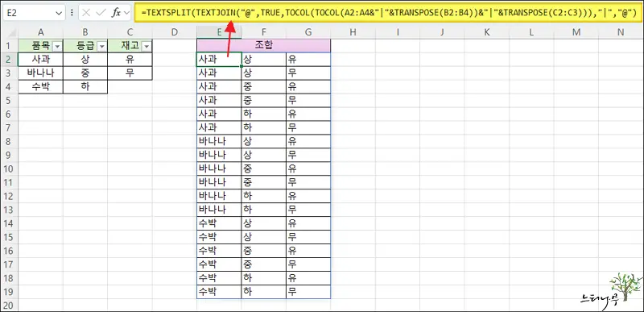This screenshot has height=312, width=644.
Task: Select column I header
Action: pyautogui.click(x=397, y=32)
